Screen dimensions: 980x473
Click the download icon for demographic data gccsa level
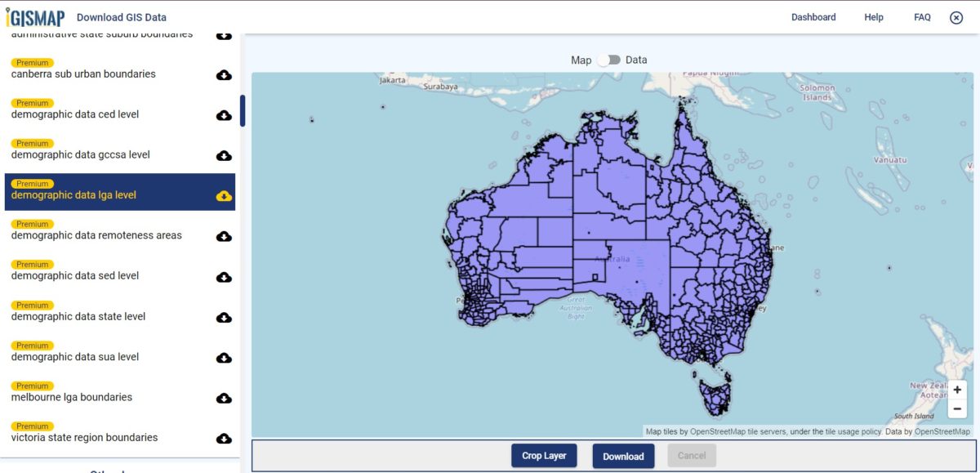223,155
